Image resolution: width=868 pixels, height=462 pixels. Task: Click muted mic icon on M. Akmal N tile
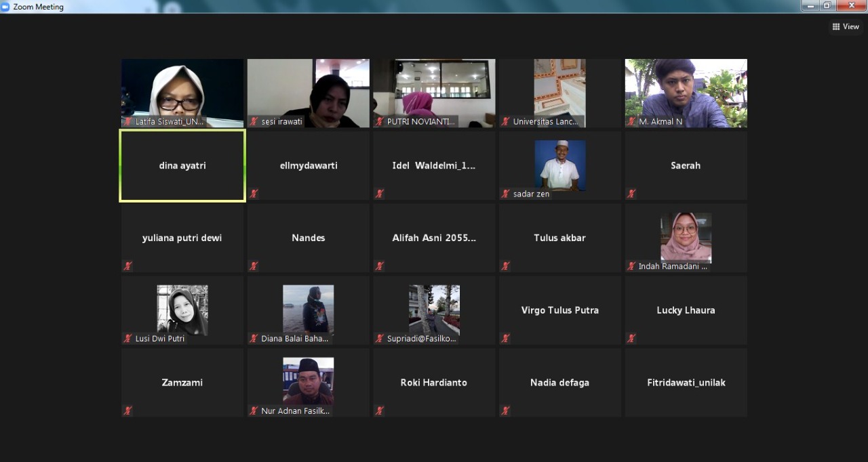(631, 121)
